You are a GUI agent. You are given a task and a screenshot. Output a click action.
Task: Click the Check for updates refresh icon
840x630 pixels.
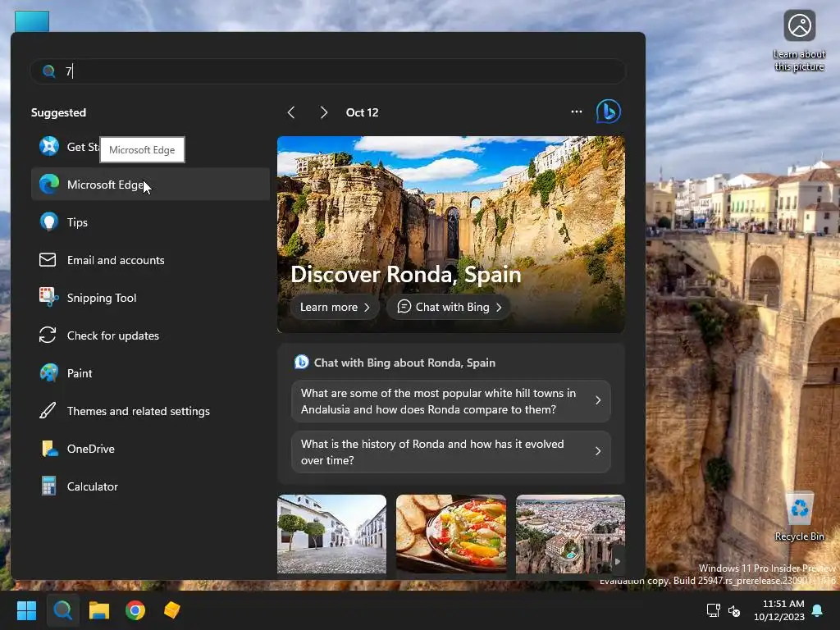[x=48, y=336]
